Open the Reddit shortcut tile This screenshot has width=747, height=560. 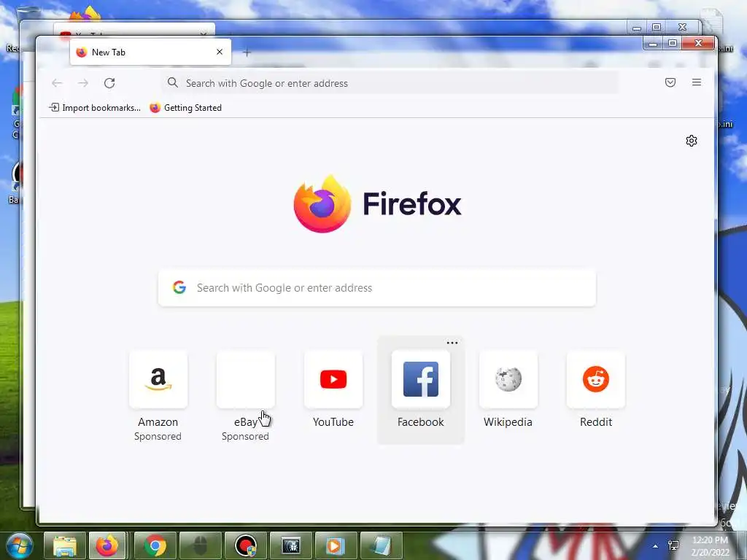[x=596, y=379]
